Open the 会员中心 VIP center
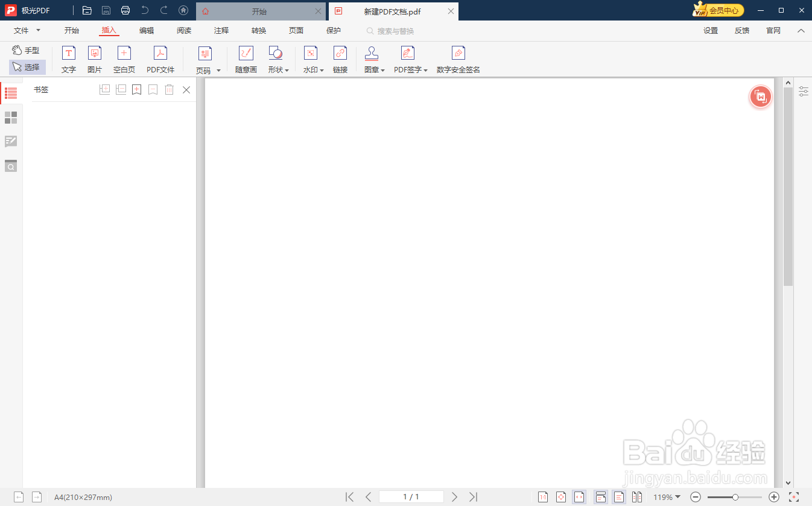Image resolution: width=812 pixels, height=506 pixels. [718, 10]
